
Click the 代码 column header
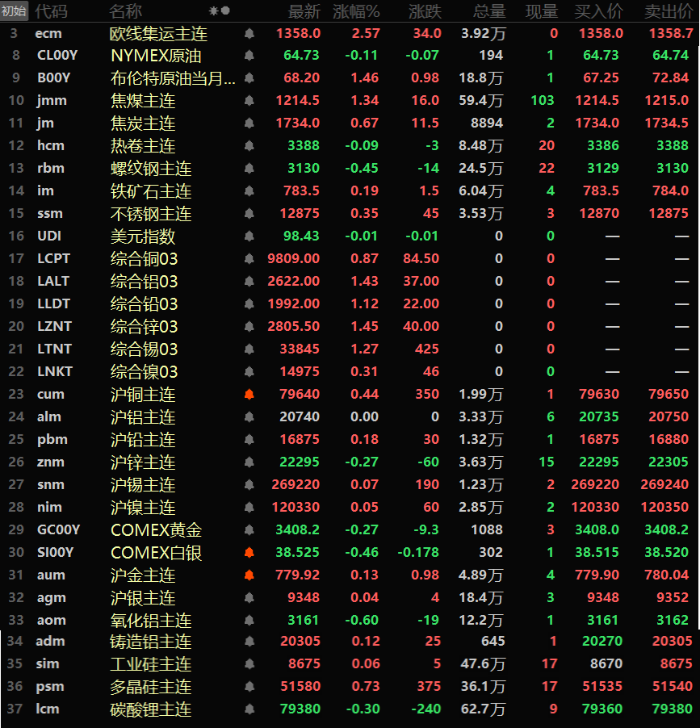(51, 11)
